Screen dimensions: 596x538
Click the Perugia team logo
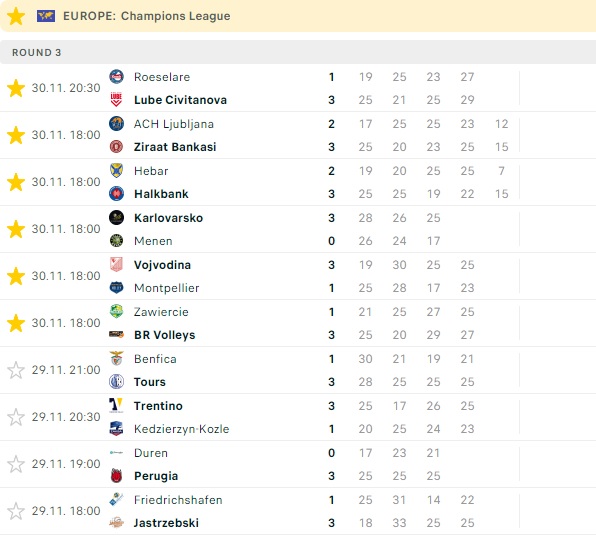click(x=116, y=476)
